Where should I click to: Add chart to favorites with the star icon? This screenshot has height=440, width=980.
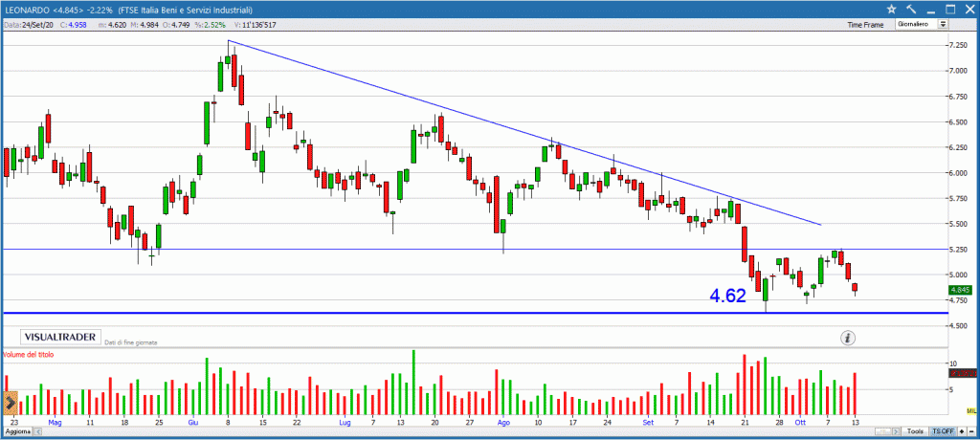pyautogui.click(x=892, y=9)
